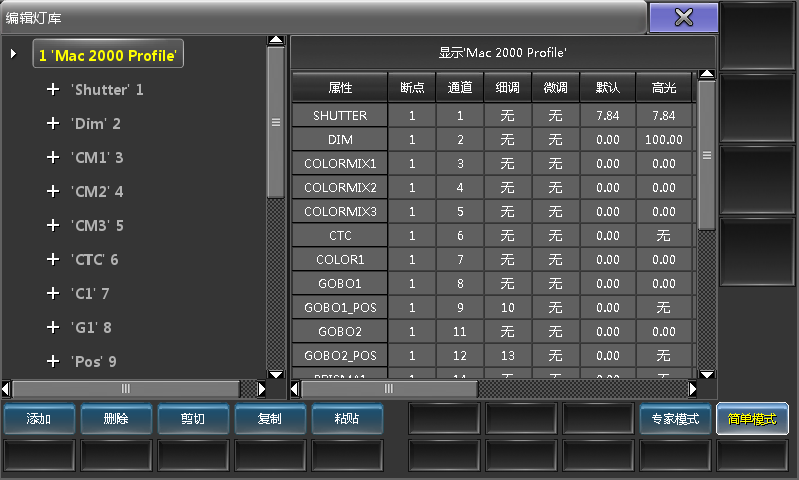The image size is (799, 480).
Task: Click DIM highlight value 100.00
Action: 663,140
